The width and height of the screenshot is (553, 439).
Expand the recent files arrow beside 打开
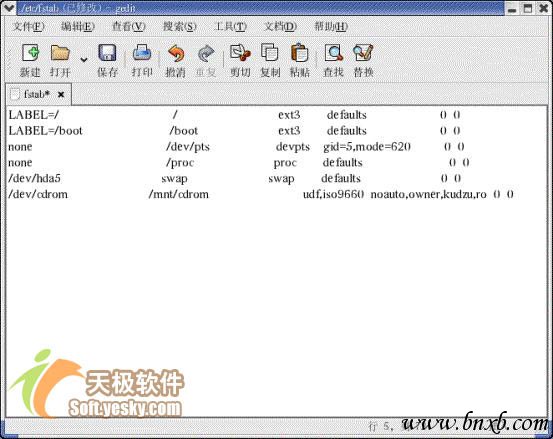point(84,60)
